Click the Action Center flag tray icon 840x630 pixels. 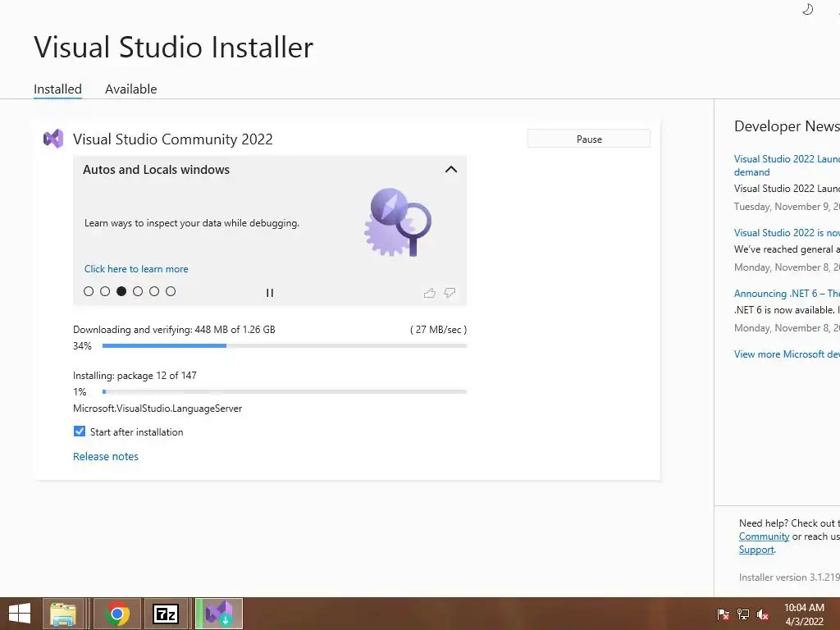[x=723, y=614]
